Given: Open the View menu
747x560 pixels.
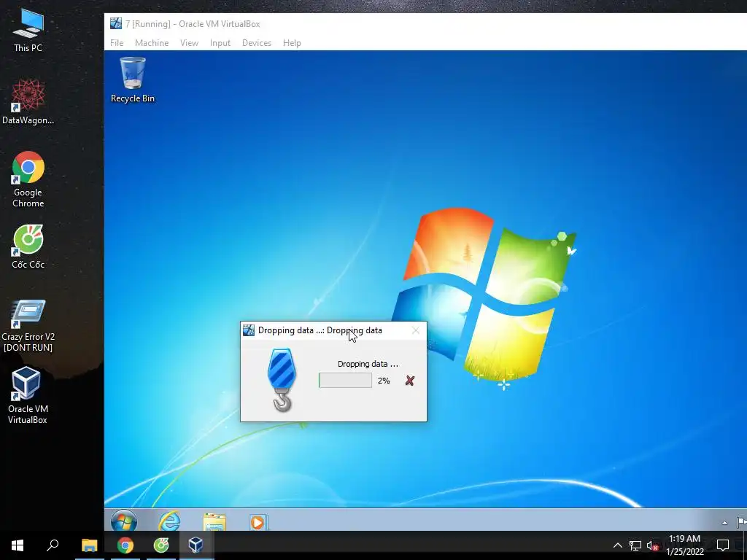Looking at the screenshot, I should click(x=189, y=43).
